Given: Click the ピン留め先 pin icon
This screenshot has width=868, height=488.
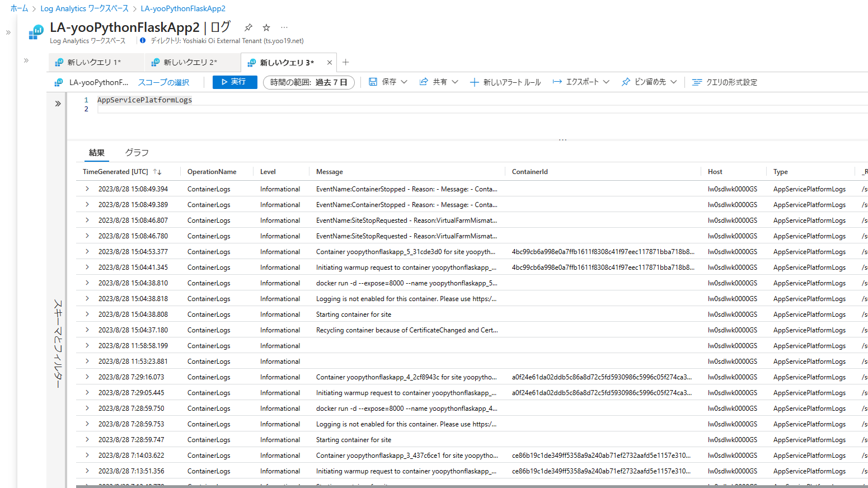Looking at the screenshot, I should [625, 82].
